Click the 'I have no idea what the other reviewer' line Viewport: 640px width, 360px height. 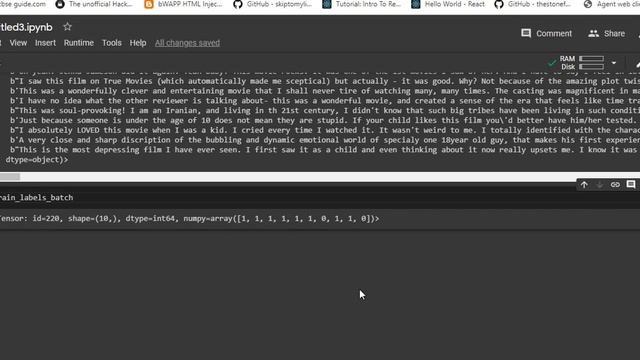pyautogui.click(x=325, y=101)
